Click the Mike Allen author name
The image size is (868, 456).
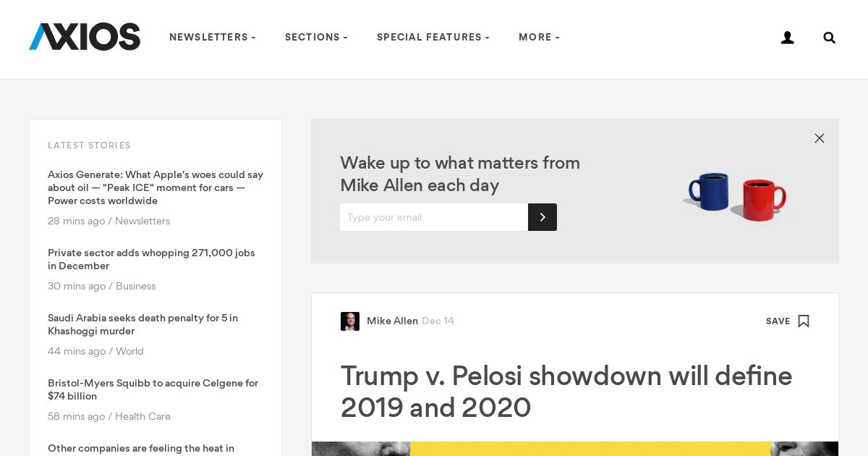click(x=392, y=321)
